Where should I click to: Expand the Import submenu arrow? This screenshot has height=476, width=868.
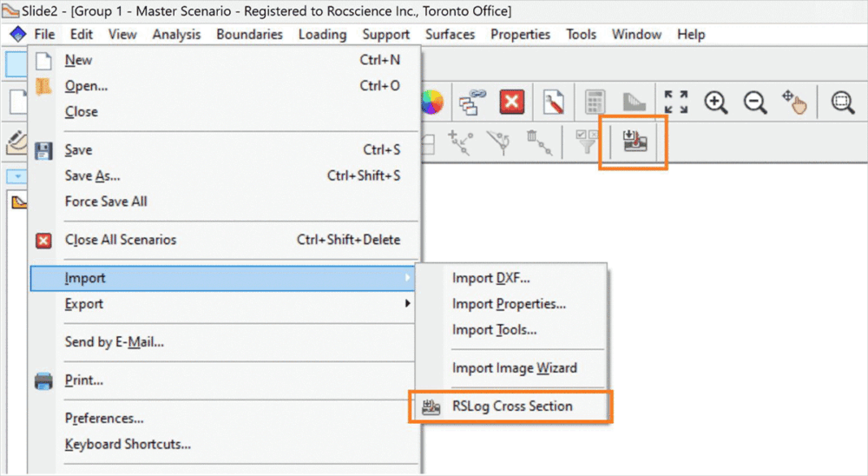pyautogui.click(x=407, y=279)
